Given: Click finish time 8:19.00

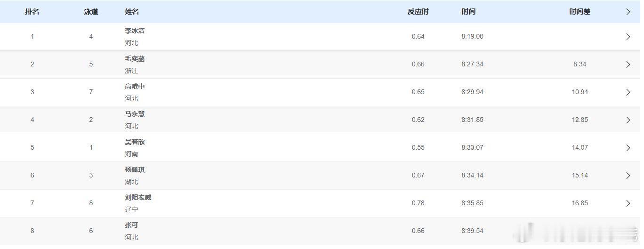Looking at the screenshot, I should coord(472,36).
